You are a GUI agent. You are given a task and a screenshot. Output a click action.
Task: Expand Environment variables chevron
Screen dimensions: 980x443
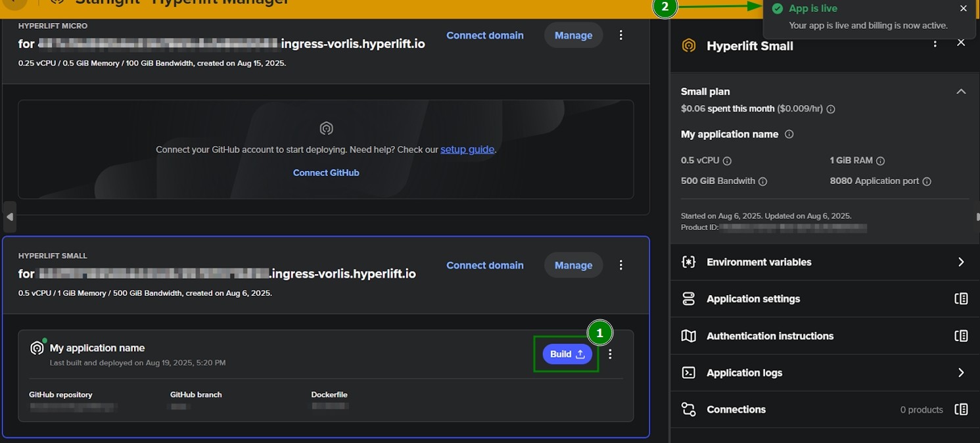[961, 262]
